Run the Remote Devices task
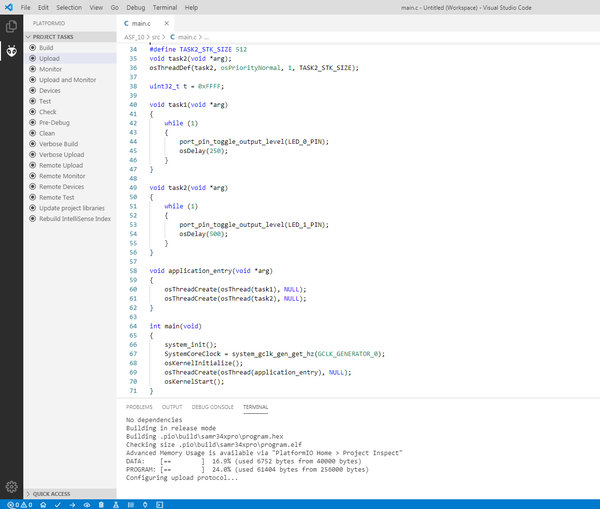The width and height of the screenshot is (600, 509). tap(70, 187)
